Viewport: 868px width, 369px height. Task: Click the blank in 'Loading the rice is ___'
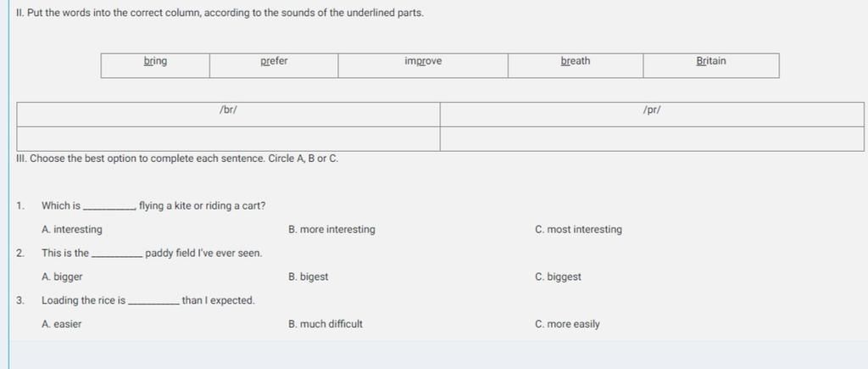[153, 303]
